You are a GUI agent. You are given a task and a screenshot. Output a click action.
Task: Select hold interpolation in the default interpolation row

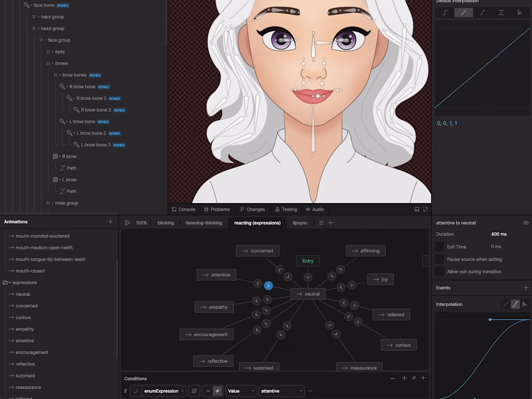click(x=445, y=13)
